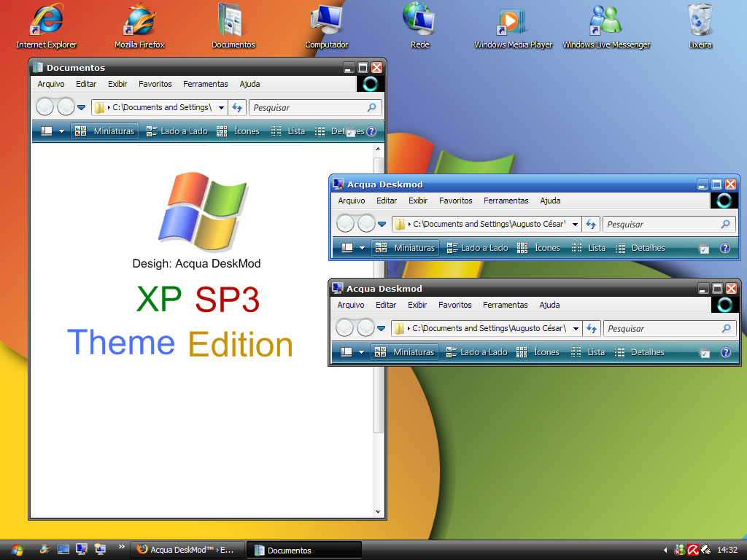Expand the folder views dropdown on the toolbar
This screenshot has height=560, width=747.
(62, 131)
